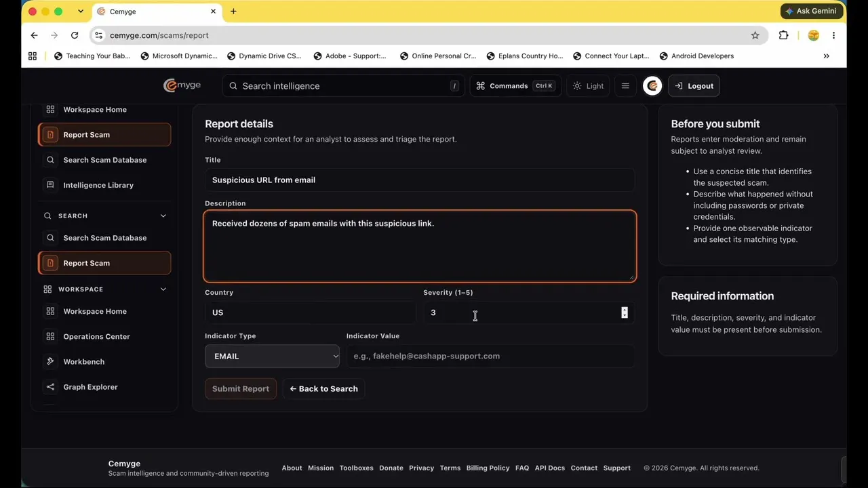This screenshot has width=868, height=488.
Task: Open the Commands palette
Action: pos(515,86)
